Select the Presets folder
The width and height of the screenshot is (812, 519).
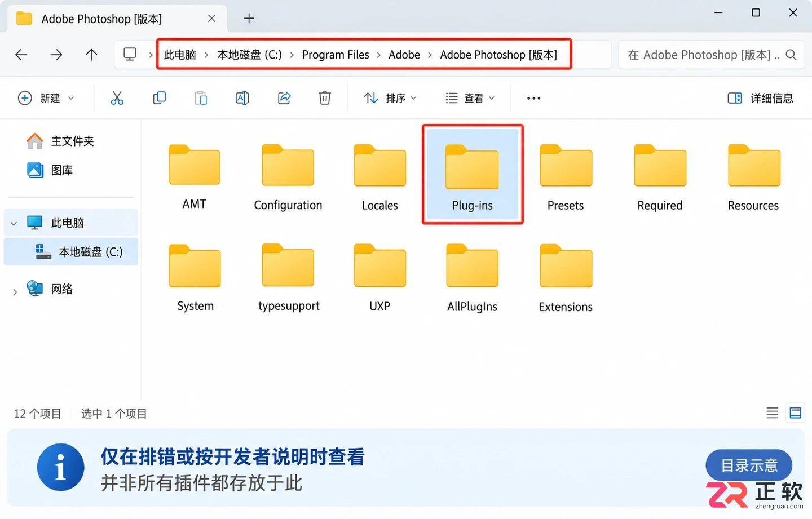tap(566, 176)
